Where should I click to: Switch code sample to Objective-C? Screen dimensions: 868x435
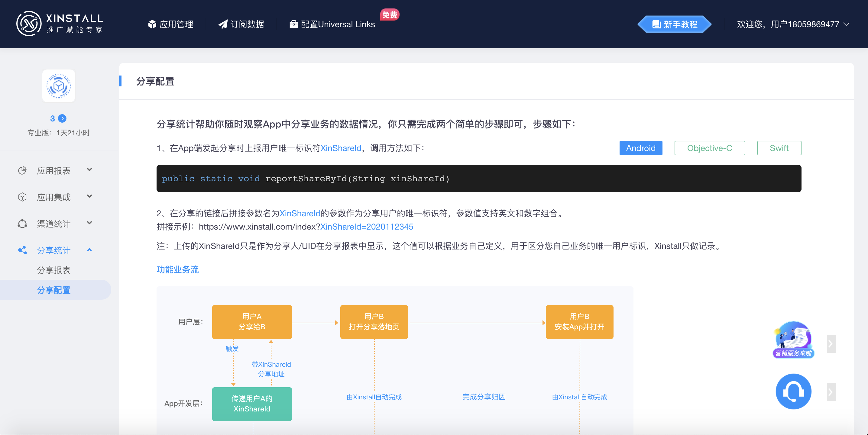click(x=709, y=148)
